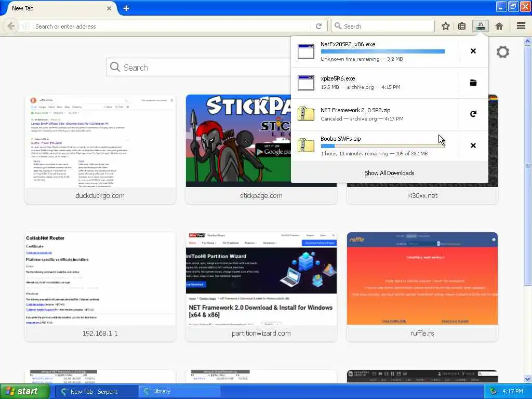Cancel NetFx20SP2_x86.exe download
The height and width of the screenshot is (399, 532).
pos(473,51)
